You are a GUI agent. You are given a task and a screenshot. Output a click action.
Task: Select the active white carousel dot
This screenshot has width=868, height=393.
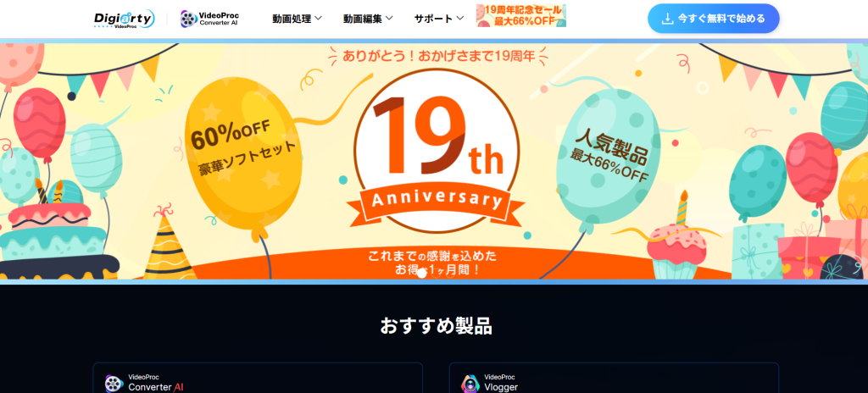[x=422, y=273]
